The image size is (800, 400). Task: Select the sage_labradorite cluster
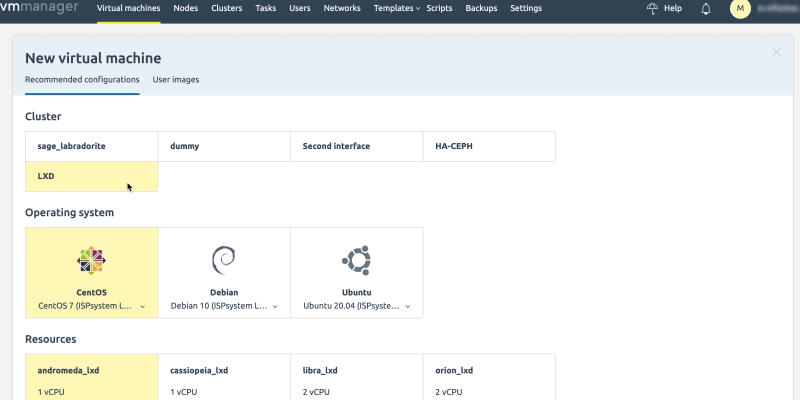click(x=91, y=146)
